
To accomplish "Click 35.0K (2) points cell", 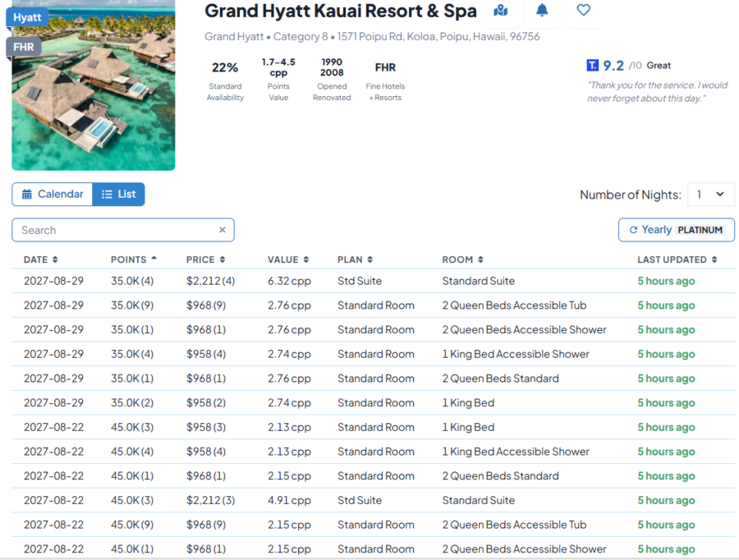I will [x=132, y=403].
